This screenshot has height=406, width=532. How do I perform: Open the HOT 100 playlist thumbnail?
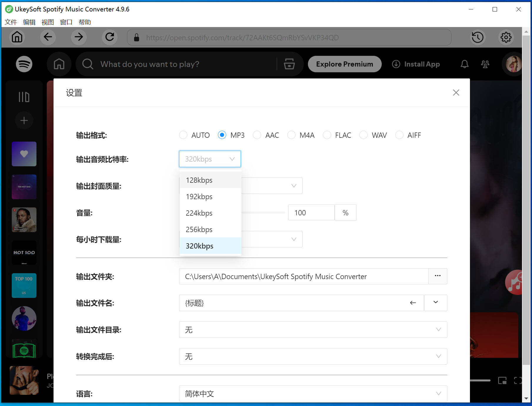click(x=24, y=253)
